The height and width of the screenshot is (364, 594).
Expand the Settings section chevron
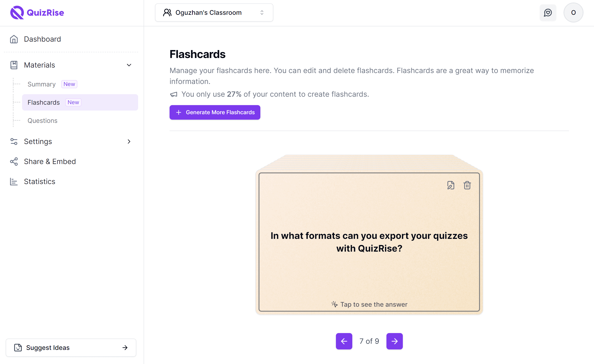[x=129, y=142]
